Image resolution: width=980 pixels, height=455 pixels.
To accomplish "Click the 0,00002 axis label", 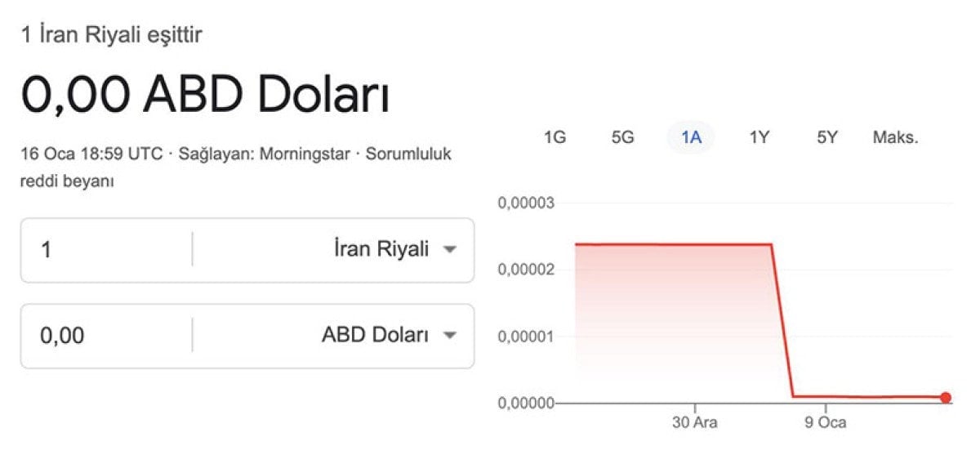I will coord(526,270).
